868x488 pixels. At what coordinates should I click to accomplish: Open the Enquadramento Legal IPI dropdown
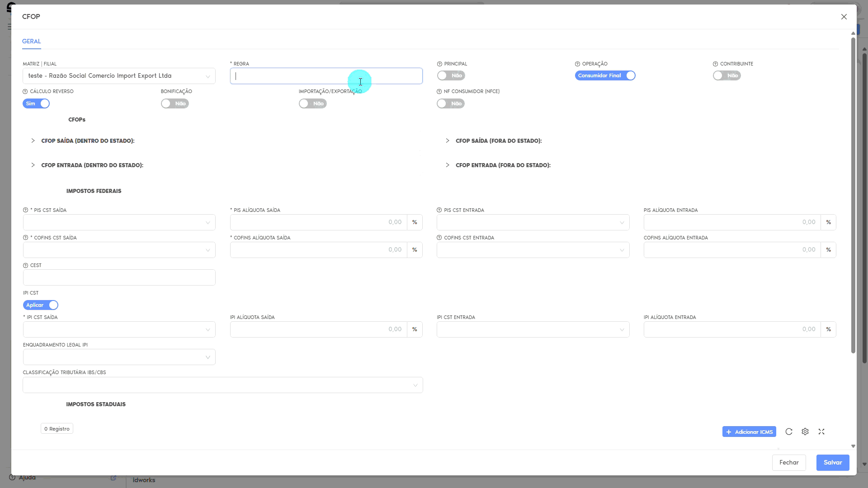tap(119, 357)
